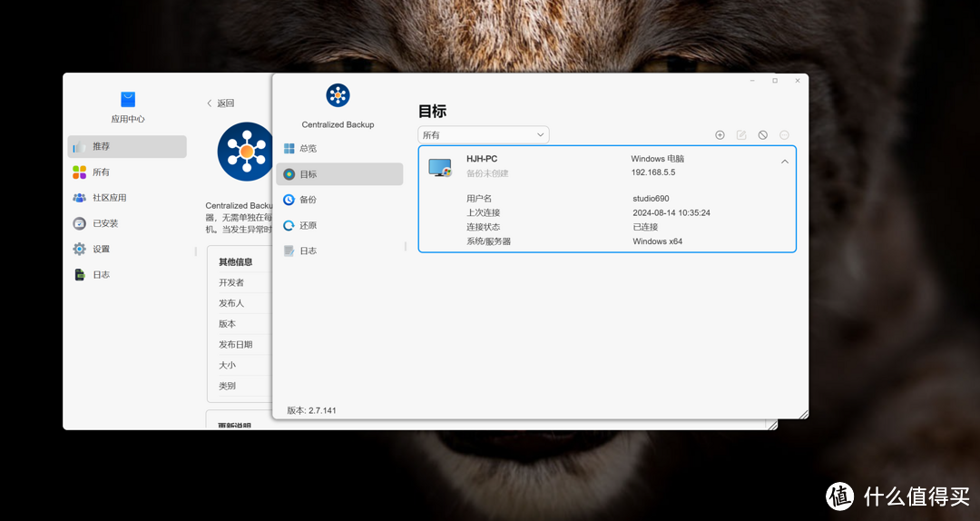Click the disable target circle-slash icon

(x=762, y=135)
